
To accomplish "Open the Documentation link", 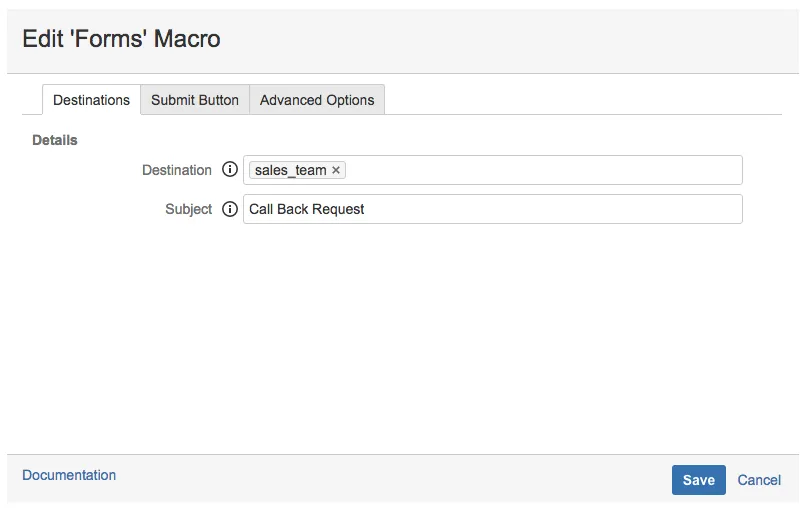I will point(69,475).
